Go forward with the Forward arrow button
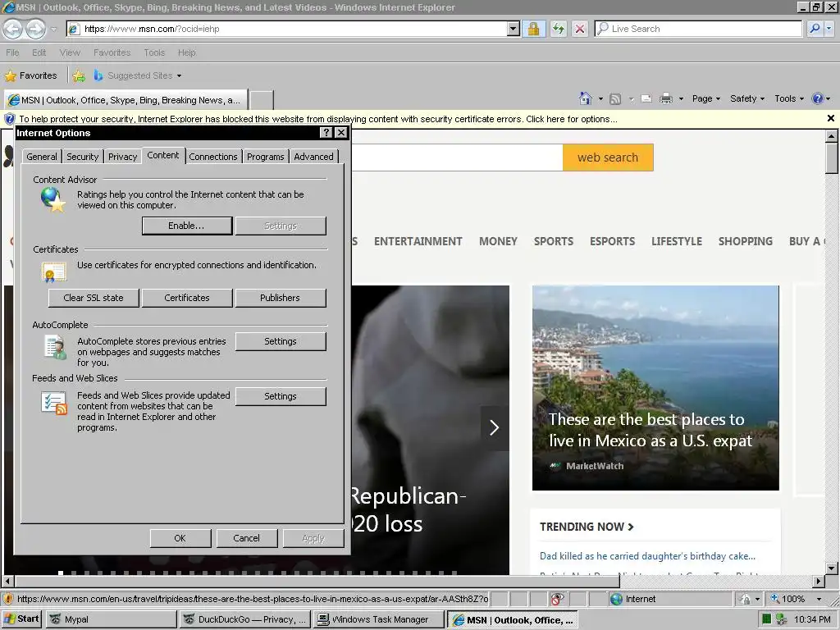 click(x=36, y=29)
